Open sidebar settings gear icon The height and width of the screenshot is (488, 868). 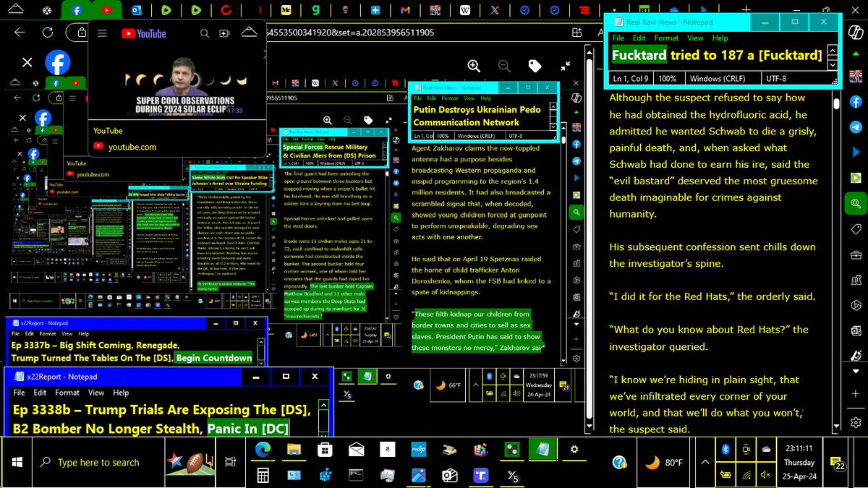point(856,421)
